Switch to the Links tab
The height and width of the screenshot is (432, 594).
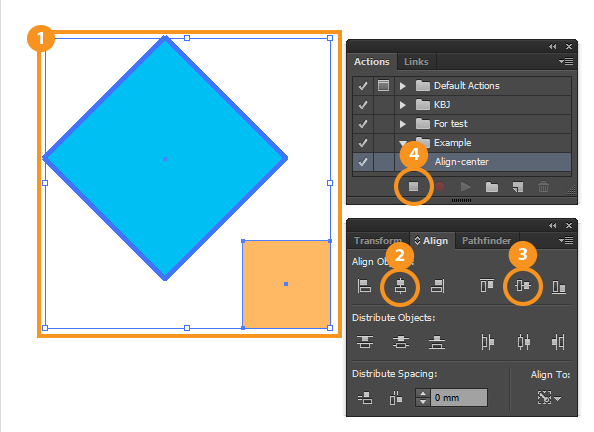click(416, 62)
